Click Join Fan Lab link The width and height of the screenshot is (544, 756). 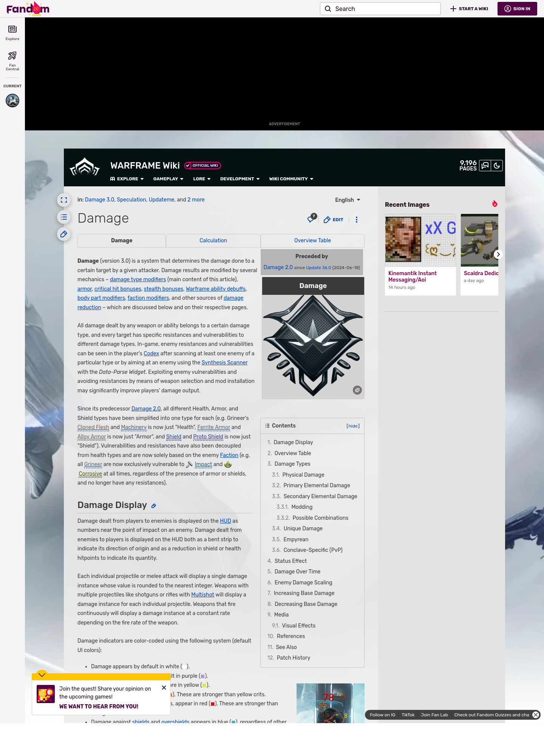pyautogui.click(x=434, y=715)
